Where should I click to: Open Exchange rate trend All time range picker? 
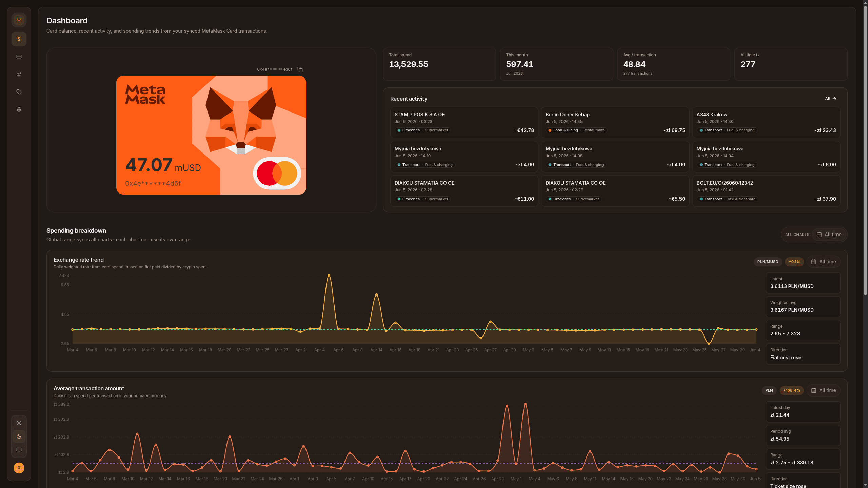tap(824, 262)
